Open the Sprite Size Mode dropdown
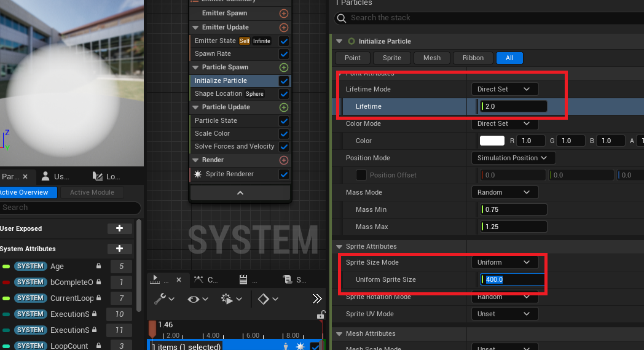Viewport: 644px width, 350px height. pos(505,262)
